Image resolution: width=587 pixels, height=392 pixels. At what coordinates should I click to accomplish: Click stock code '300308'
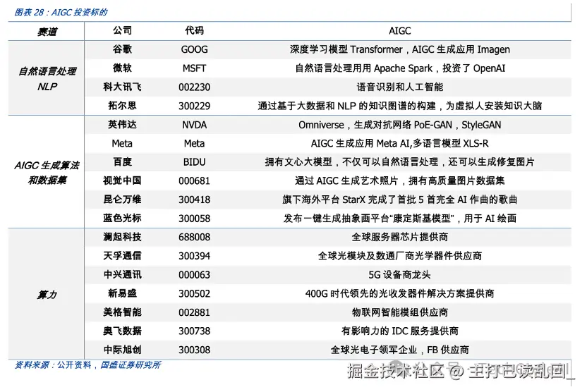click(x=194, y=350)
